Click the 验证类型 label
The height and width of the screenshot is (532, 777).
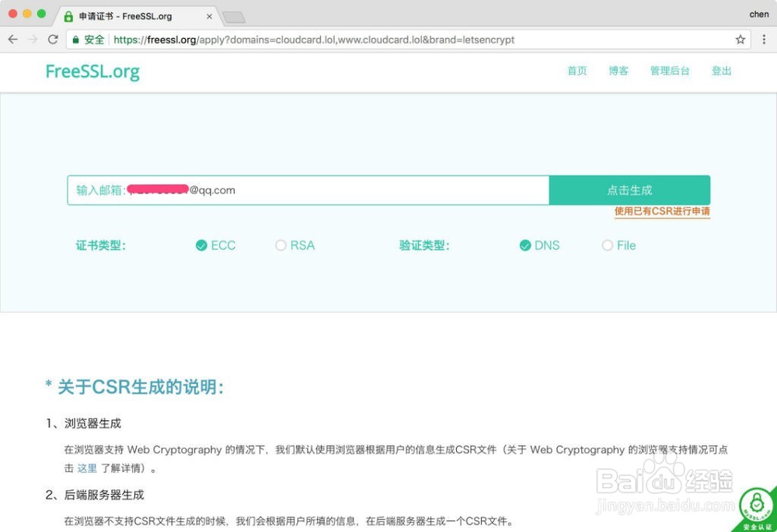[x=424, y=245]
